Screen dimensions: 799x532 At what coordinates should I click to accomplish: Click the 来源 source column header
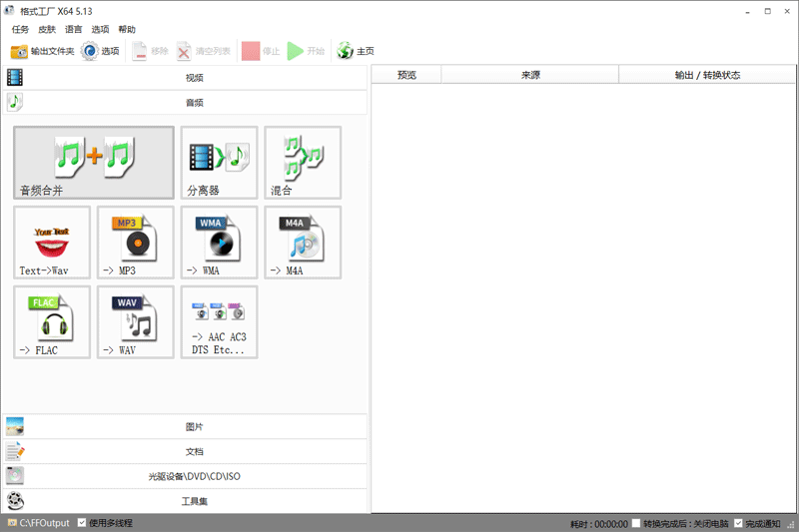pyautogui.click(x=530, y=75)
